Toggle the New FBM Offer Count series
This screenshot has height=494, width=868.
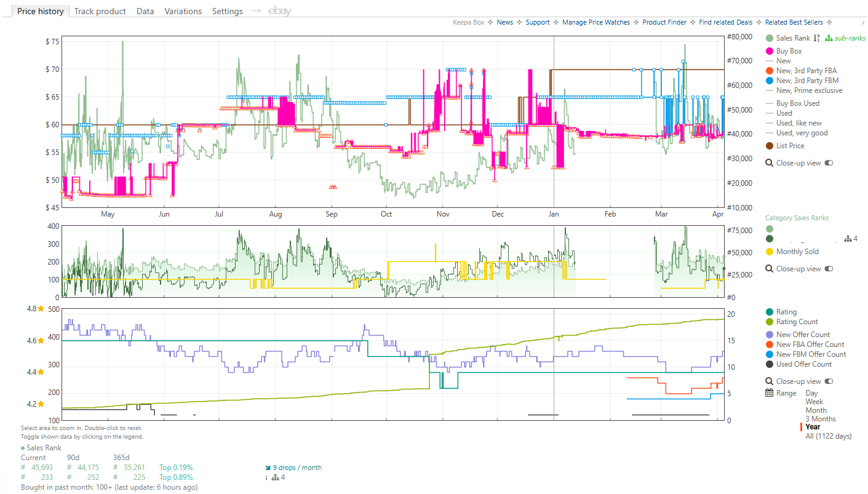coord(806,354)
